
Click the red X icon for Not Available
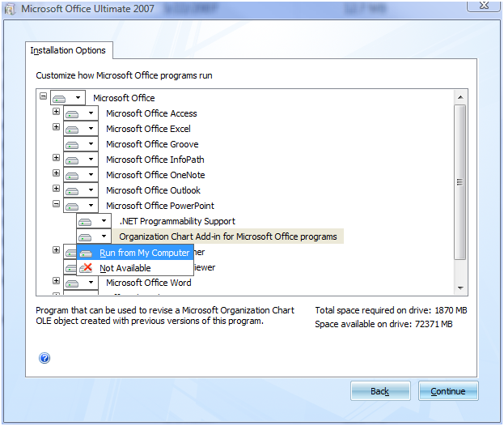click(x=86, y=268)
